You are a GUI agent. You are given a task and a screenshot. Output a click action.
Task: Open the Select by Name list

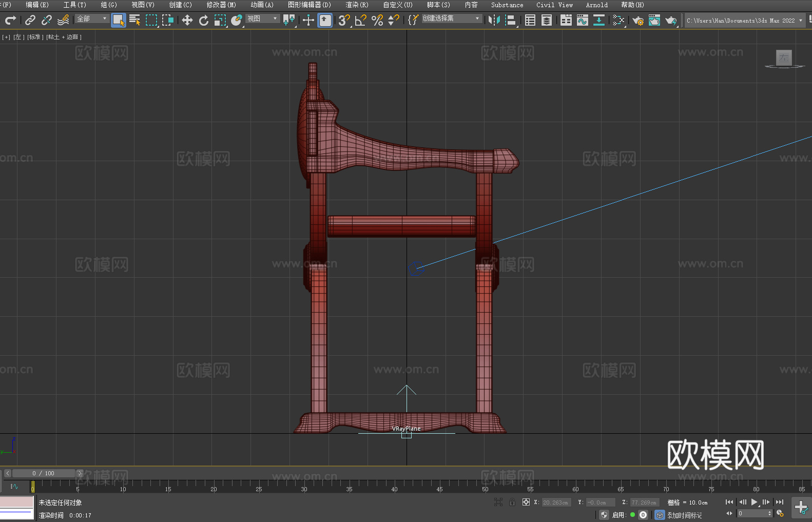pos(135,20)
